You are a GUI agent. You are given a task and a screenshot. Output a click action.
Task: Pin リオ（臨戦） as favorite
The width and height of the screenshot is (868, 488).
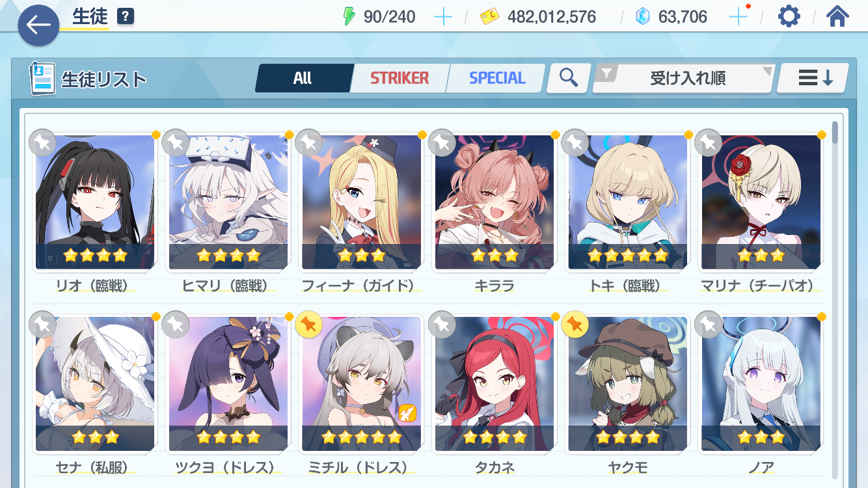click(42, 143)
